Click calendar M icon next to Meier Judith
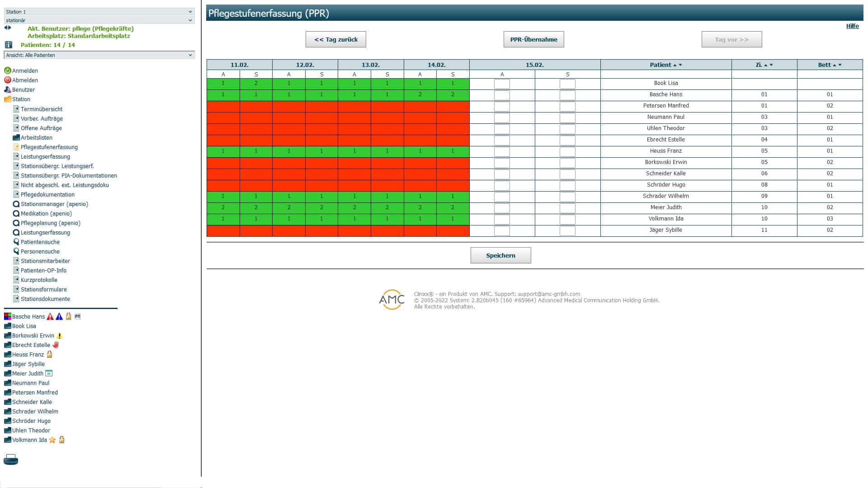This screenshot has height=488, width=868. pos(49,374)
